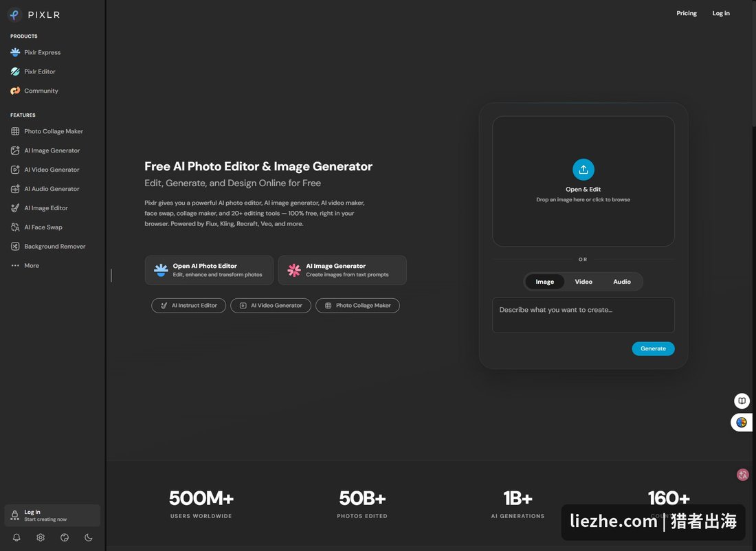The height and width of the screenshot is (551, 756).
Task: Switch to the Audio generation tab
Action: point(622,282)
